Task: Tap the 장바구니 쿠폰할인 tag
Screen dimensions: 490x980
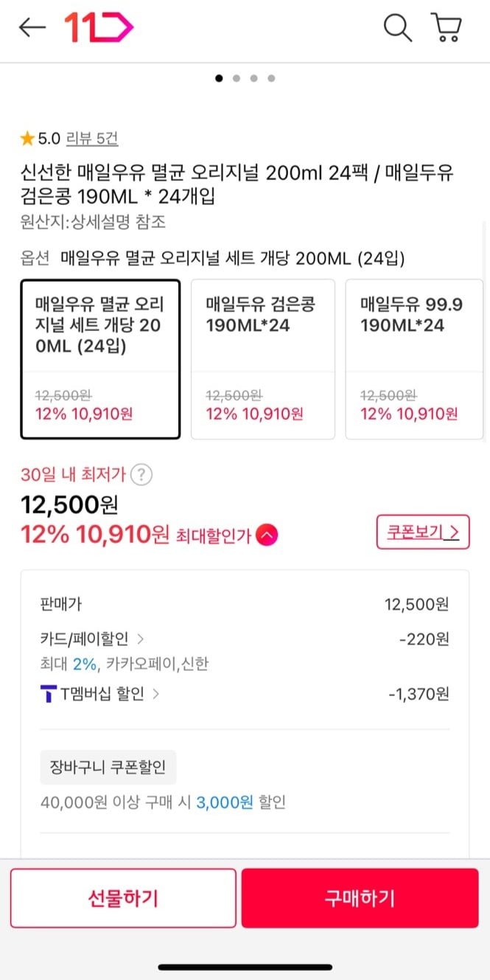Action: coord(108,767)
